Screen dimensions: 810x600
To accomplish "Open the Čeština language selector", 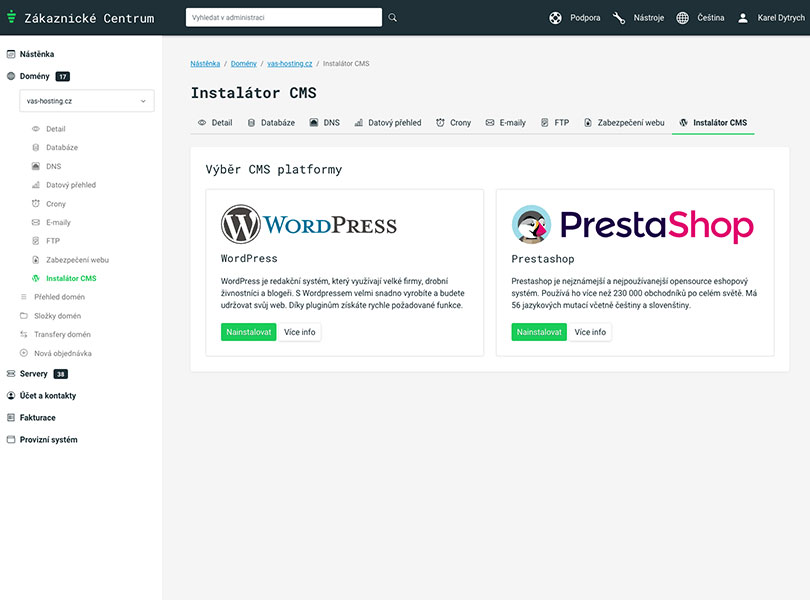I will point(710,18).
